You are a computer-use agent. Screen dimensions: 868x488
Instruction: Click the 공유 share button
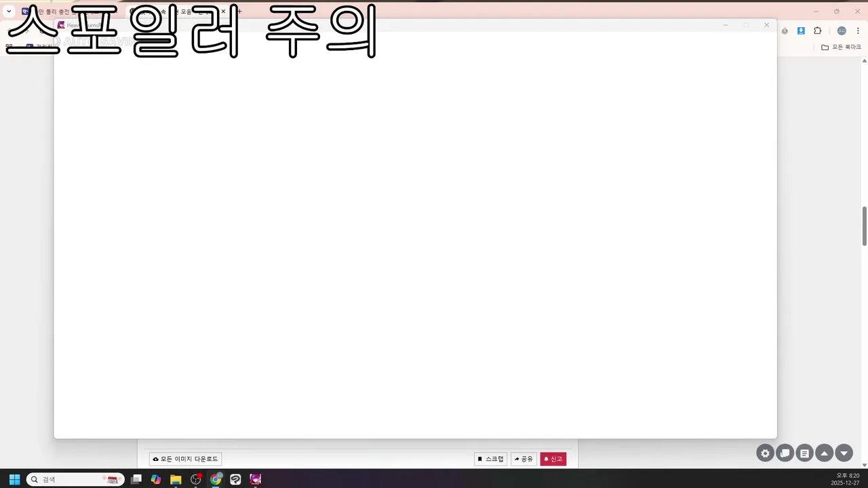pos(524,459)
